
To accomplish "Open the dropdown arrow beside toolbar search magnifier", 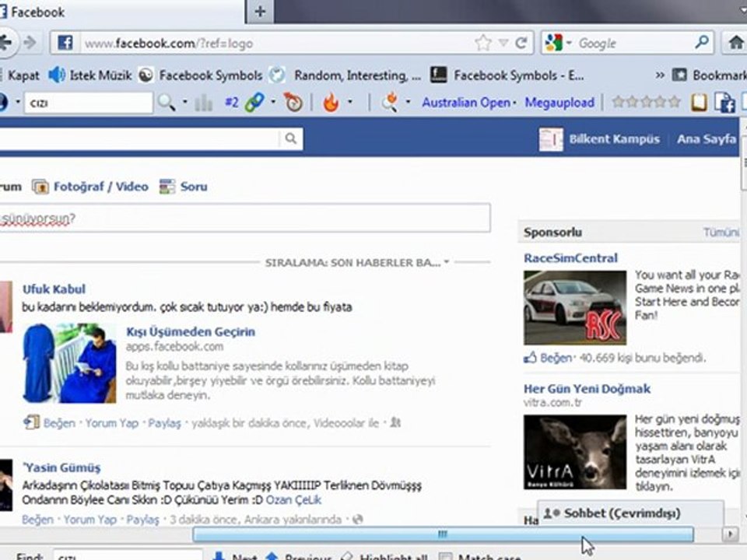I will [185, 102].
